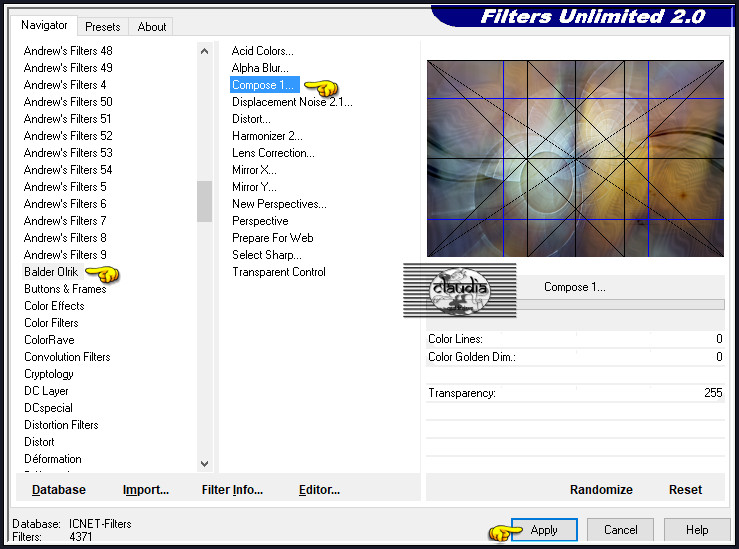The height and width of the screenshot is (549, 739).
Task: Click the category list scrollbar thumb
Action: pyautogui.click(x=204, y=201)
